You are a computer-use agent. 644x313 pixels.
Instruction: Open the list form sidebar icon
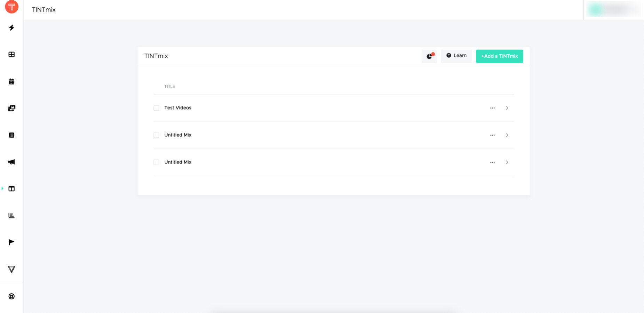point(11,135)
